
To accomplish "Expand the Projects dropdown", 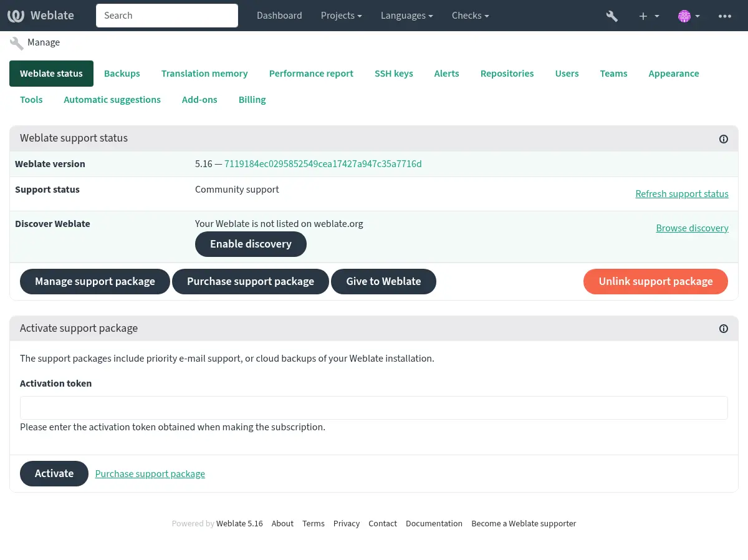I will coord(341,16).
